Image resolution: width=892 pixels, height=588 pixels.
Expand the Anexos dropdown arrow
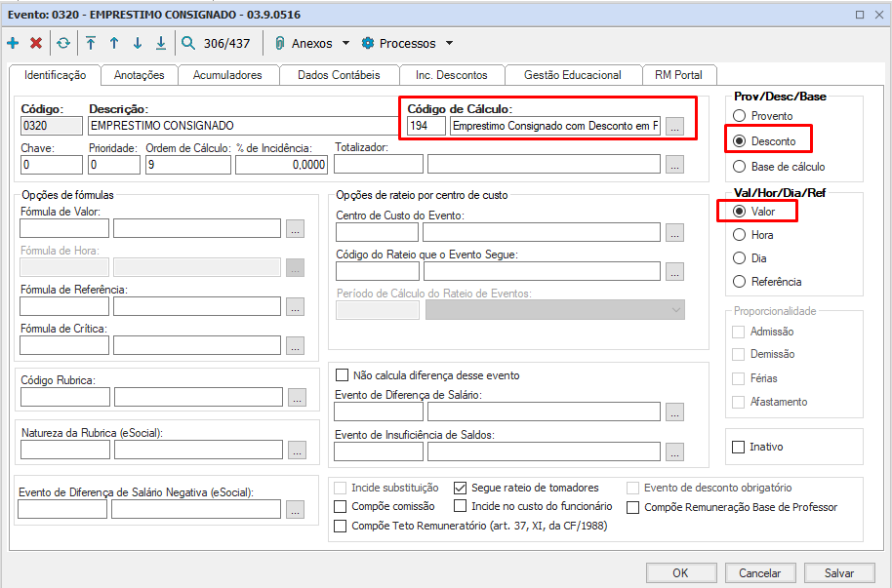pyautogui.click(x=345, y=43)
